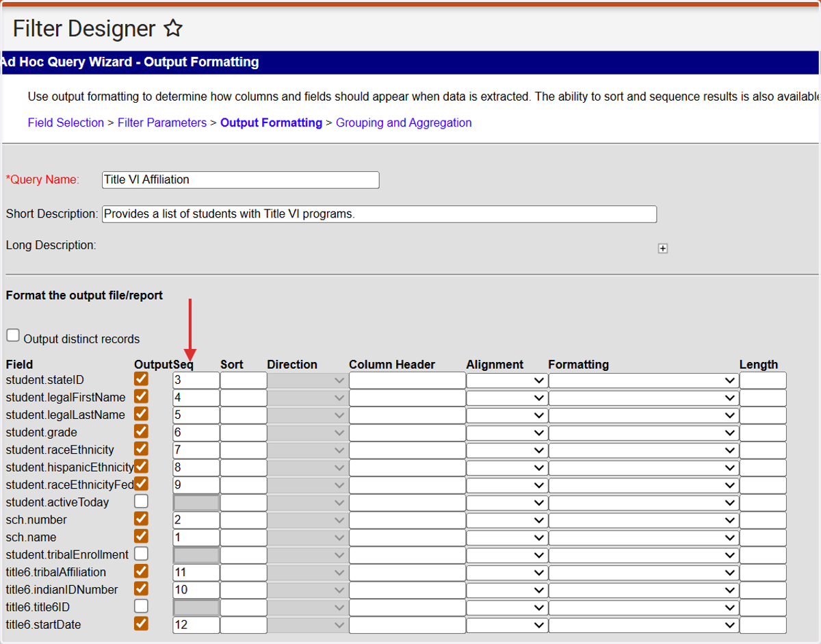821x644 pixels.
Task: Uncheck Output for student.grade
Action: 142,431
